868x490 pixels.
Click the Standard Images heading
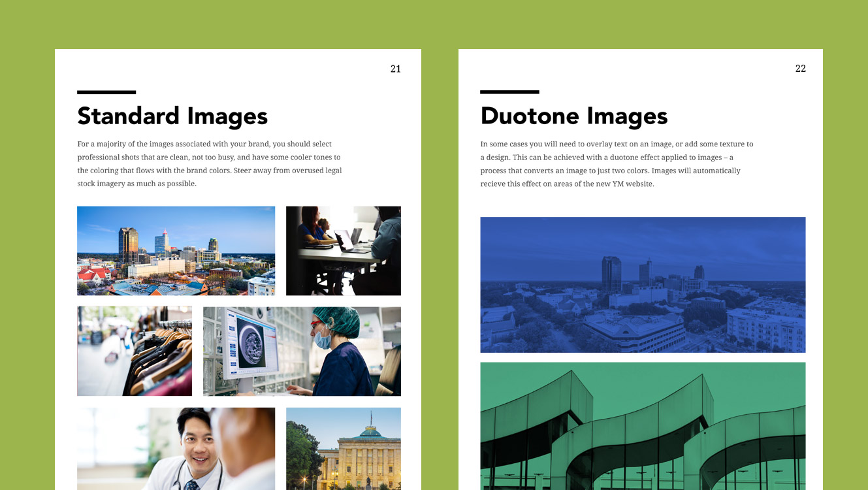pos(172,116)
